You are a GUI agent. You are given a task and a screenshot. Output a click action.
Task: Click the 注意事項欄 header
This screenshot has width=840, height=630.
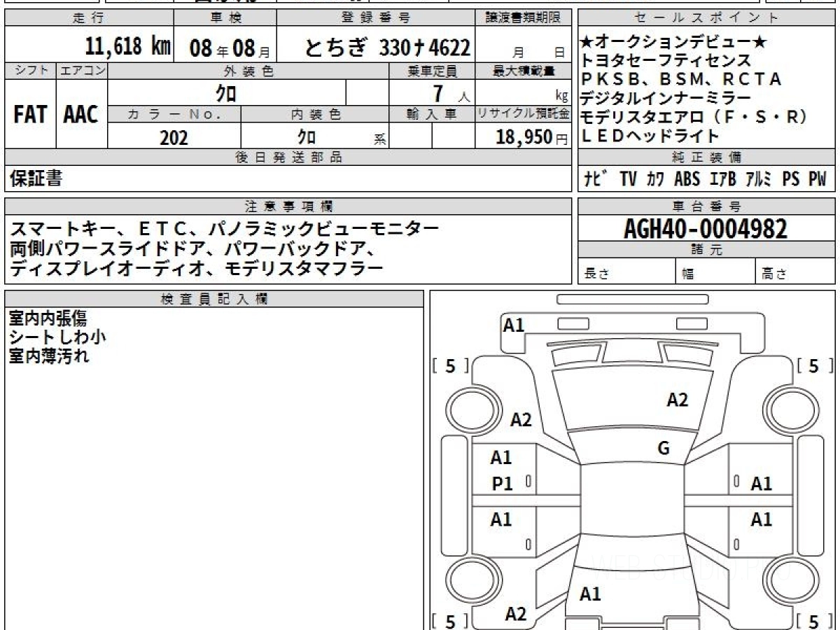(288, 206)
